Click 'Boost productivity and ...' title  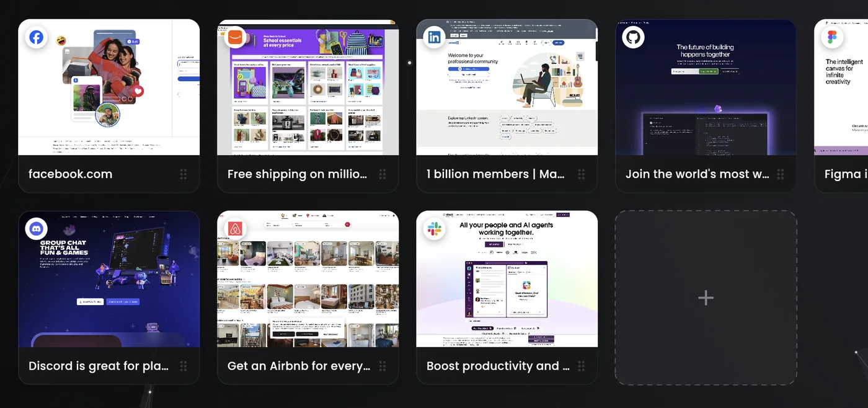(x=498, y=366)
